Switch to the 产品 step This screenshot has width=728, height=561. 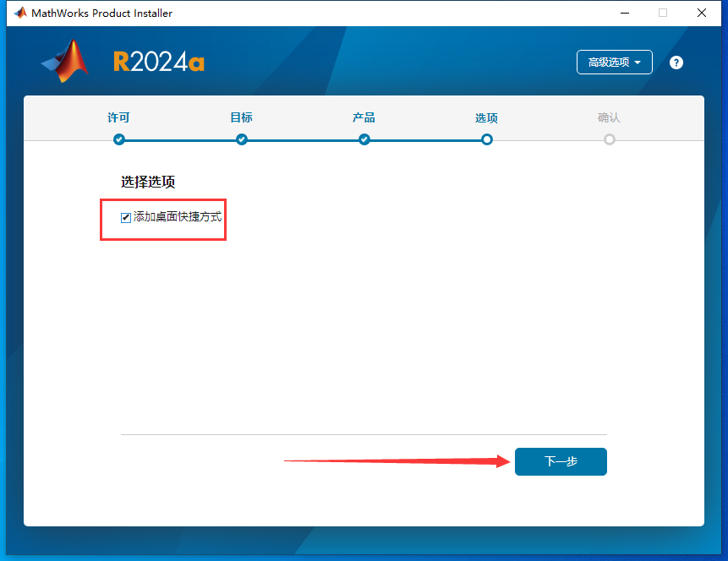coord(364,117)
